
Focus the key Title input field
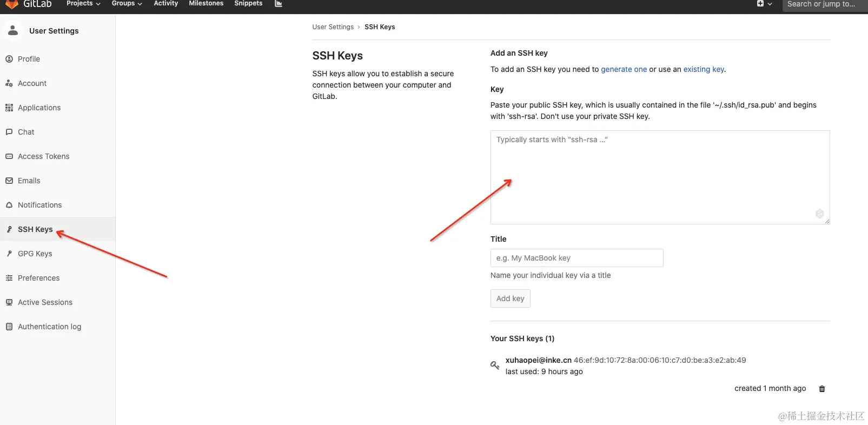coord(577,258)
